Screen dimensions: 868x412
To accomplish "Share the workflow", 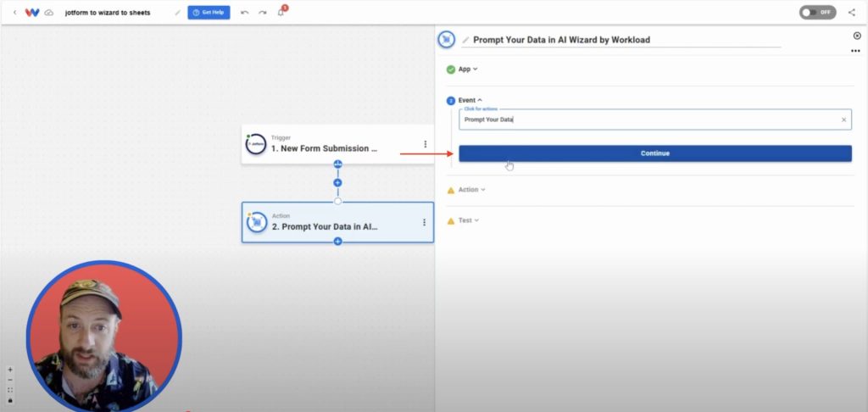I will 851,12.
